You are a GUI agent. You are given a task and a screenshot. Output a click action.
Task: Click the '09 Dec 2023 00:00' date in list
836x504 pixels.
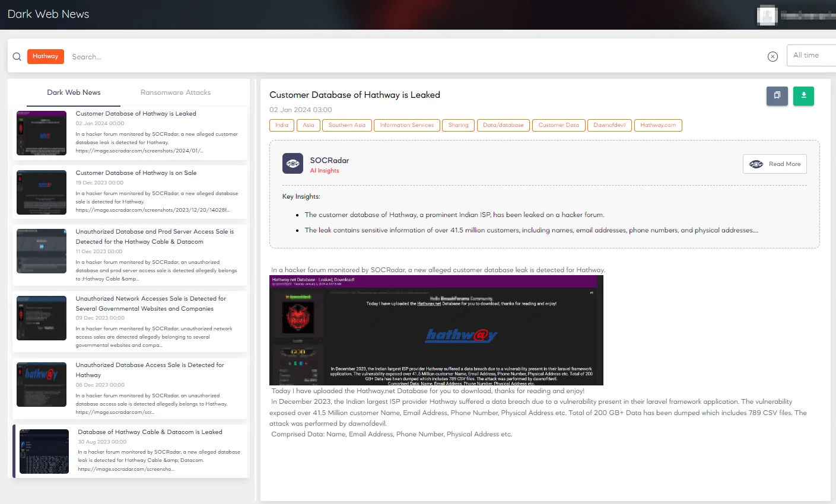pyautogui.click(x=99, y=318)
